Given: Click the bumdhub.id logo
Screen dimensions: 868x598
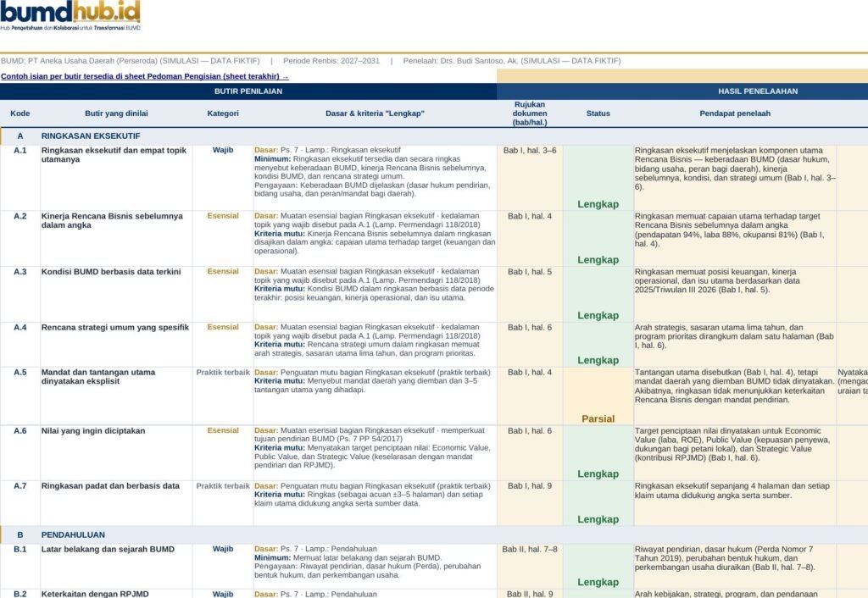Looking at the screenshot, I should [x=70, y=15].
